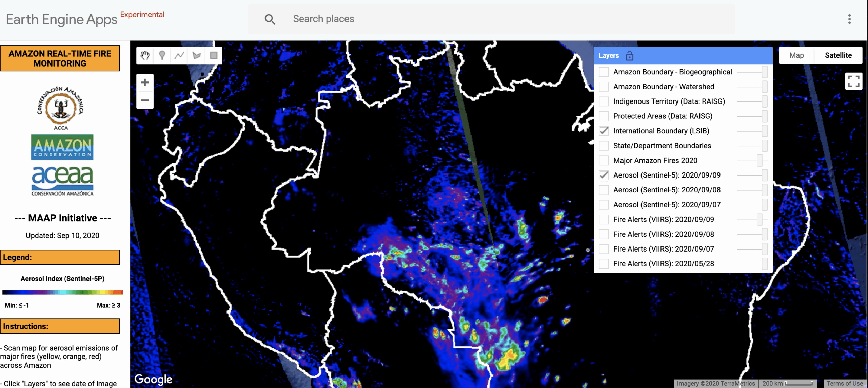Collapse the Layers panel header
868x388 pixels.
point(609,56)
